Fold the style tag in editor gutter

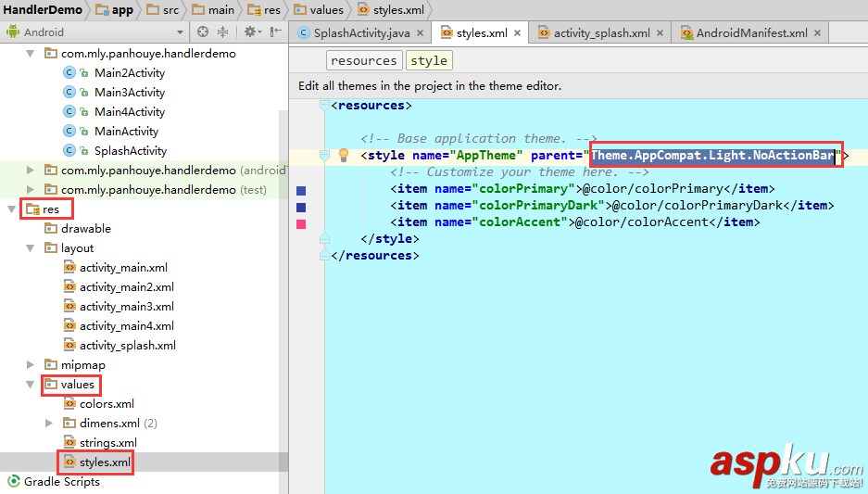click(325, 155)
